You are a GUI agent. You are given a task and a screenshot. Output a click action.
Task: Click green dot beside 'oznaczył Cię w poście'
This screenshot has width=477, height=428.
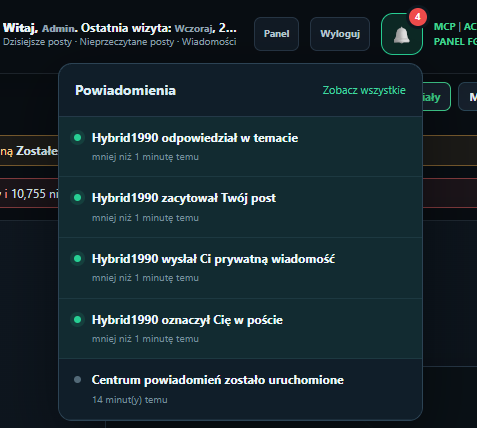78,320
